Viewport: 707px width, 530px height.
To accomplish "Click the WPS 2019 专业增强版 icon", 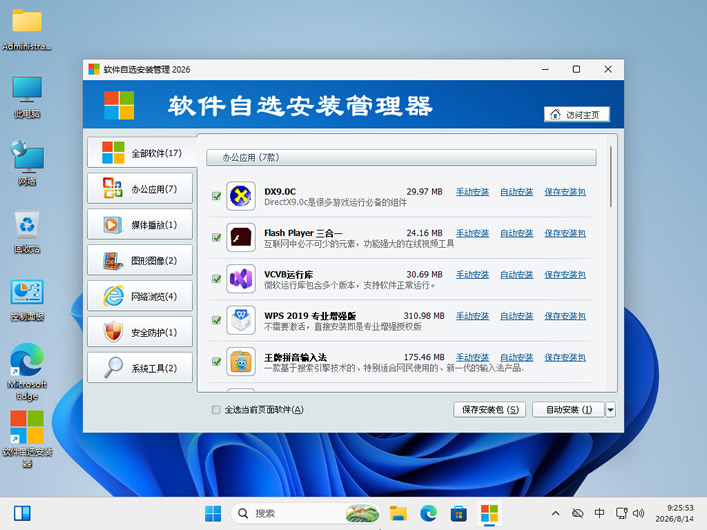I will pos(241,320).
